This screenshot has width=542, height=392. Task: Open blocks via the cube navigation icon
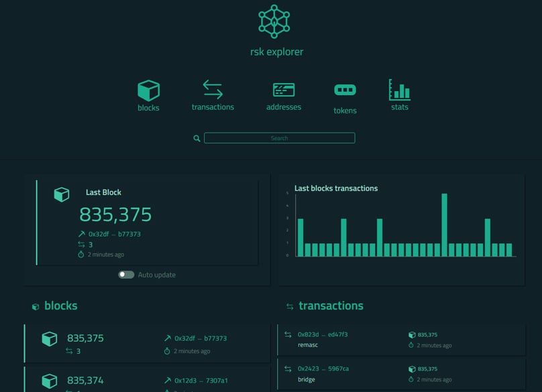point(149,90)
